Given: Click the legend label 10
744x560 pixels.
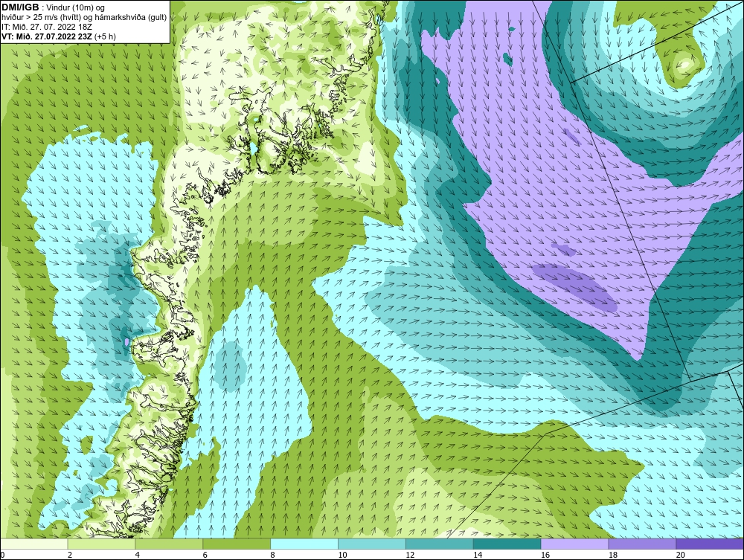Looking at the screenshot, I should pyautogui.click(x=342, y=555).
